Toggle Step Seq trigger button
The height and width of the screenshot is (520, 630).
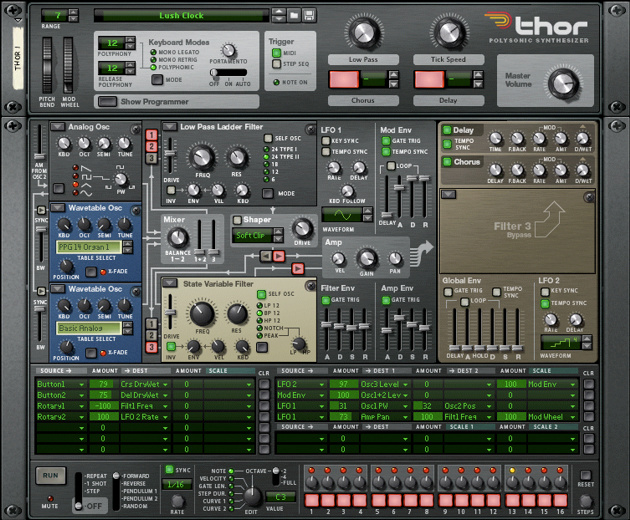pos(276,64)
